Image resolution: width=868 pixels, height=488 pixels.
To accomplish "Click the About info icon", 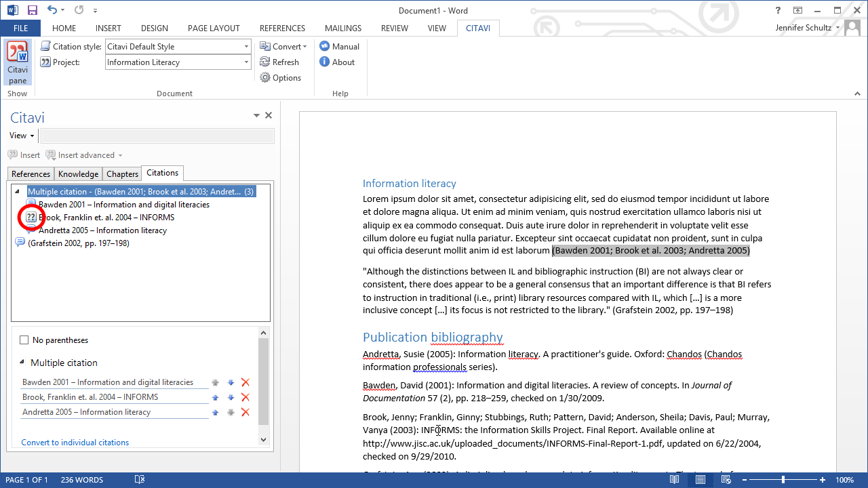I will (324, 62).
